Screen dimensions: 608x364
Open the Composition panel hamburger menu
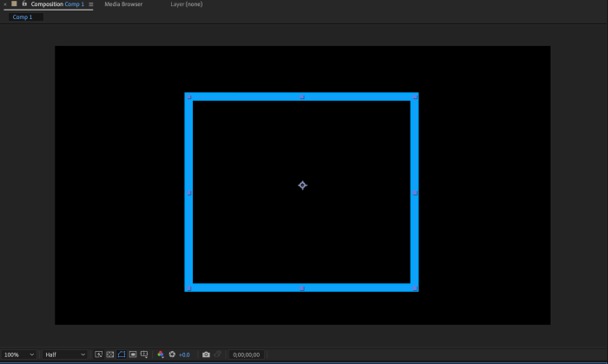click(91, 4)
